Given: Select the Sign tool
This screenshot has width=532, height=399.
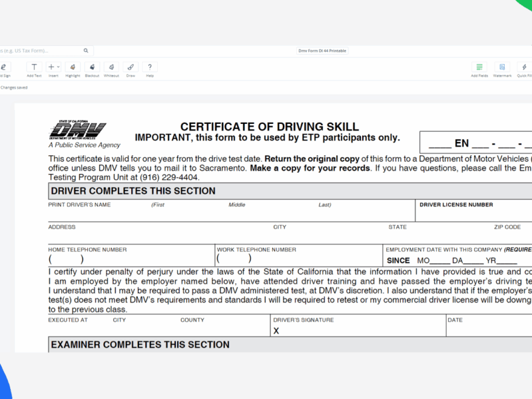Looking at the screenshot, I should click(x=5, y=70).
